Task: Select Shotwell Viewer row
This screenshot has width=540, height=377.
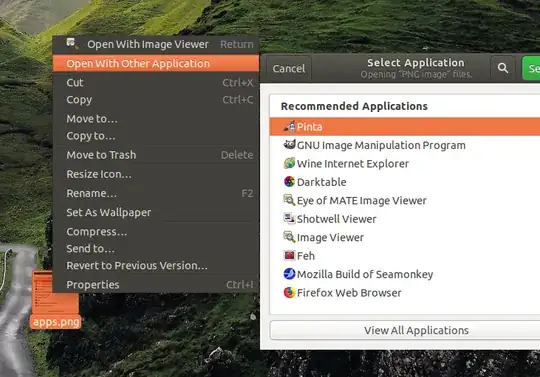Action: tap(405, 219)
